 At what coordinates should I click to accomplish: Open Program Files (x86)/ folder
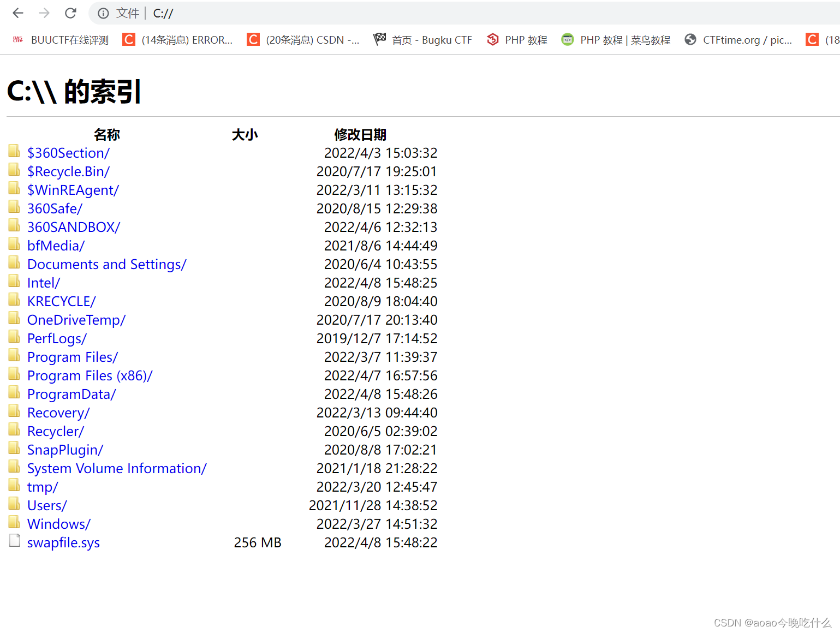pos(90,376)
